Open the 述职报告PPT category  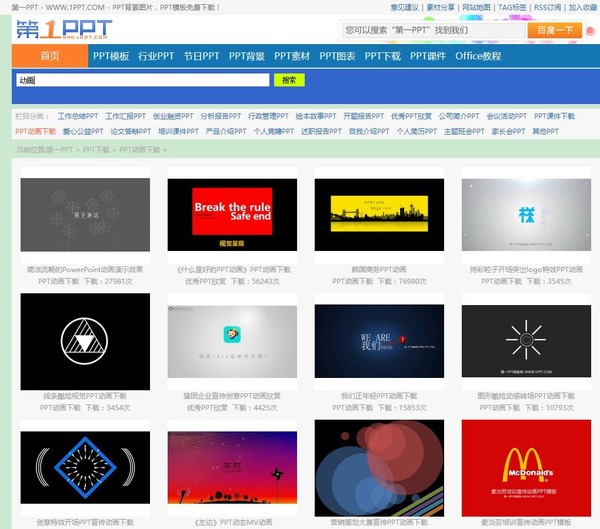click(x=321, y=131)
